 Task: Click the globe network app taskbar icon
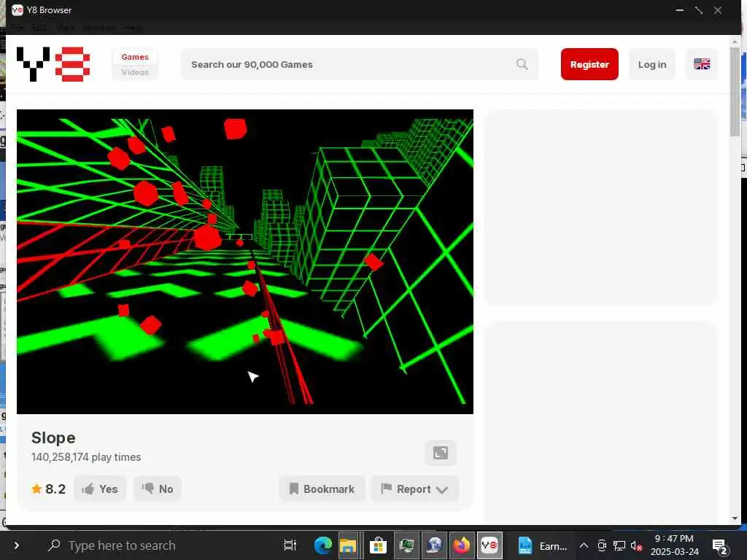[x=434, y=545]
